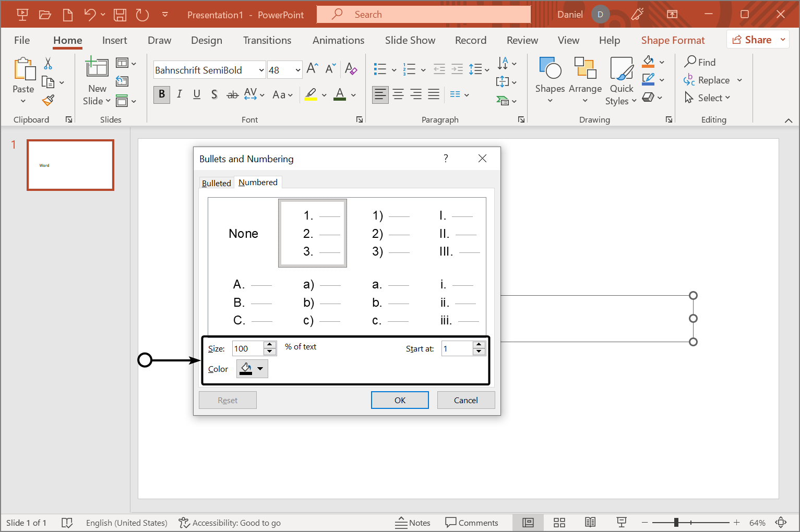Open the numbering Color dropdown

pyautogui.click(x=260, y=369)
